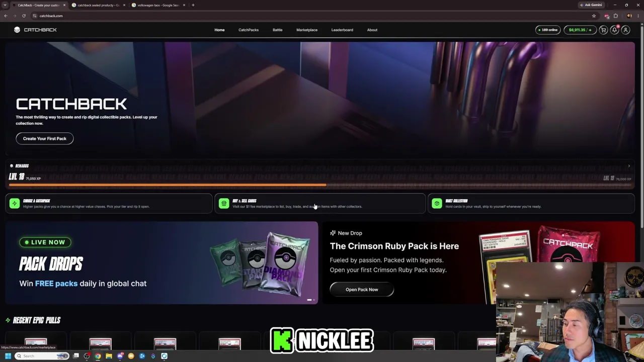Click the orange XP progress bar
This screenshot has height=362, width=644.
[x=168, y=185]
